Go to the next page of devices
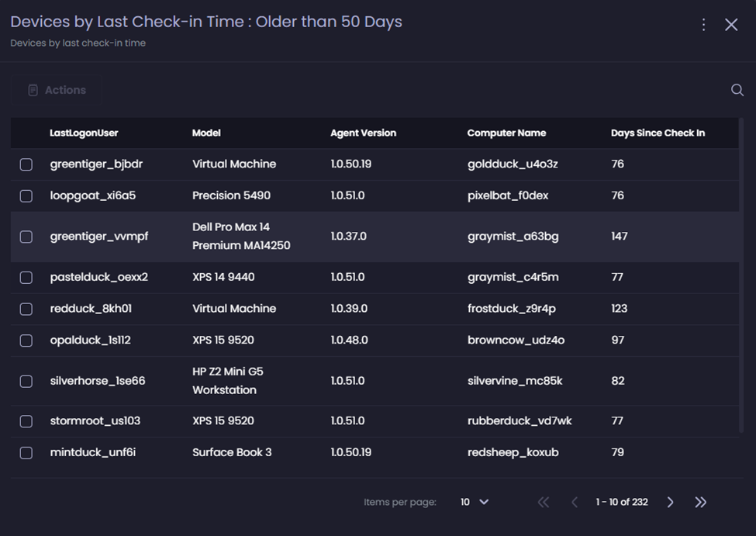 (x=670, y=502)
